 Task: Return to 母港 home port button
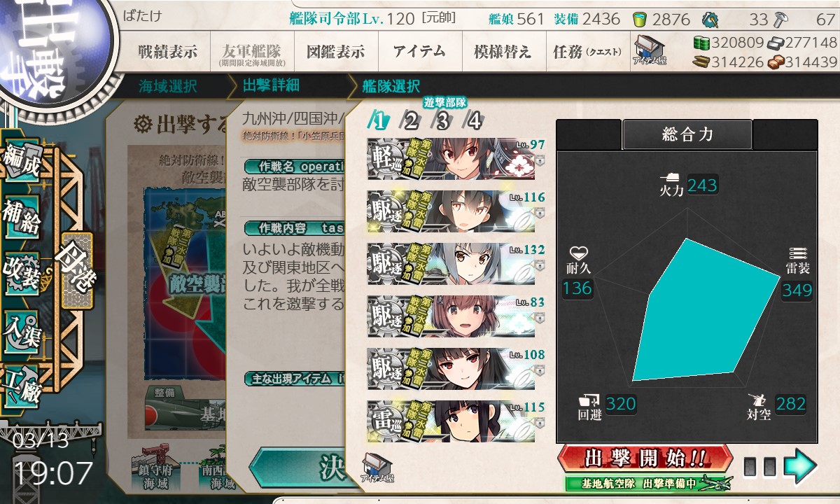pyautogui.click(x=76, y=270)
